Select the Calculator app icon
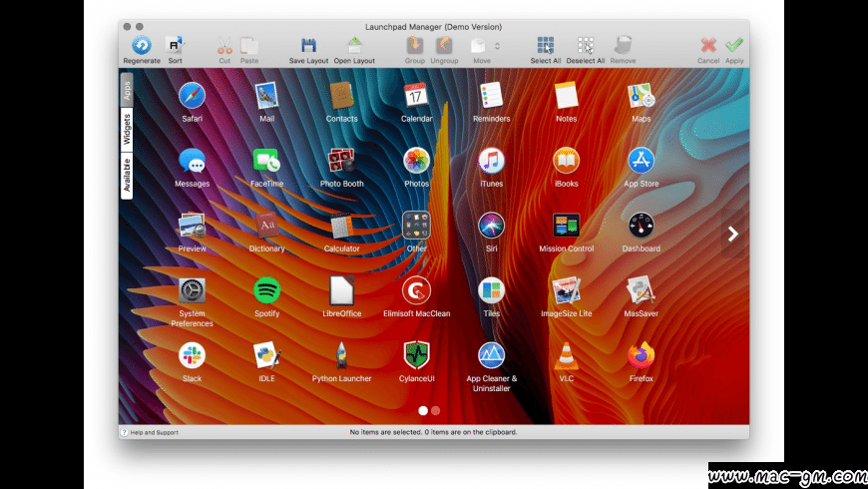This screenshot has height=489, width=868. point(341,226)
